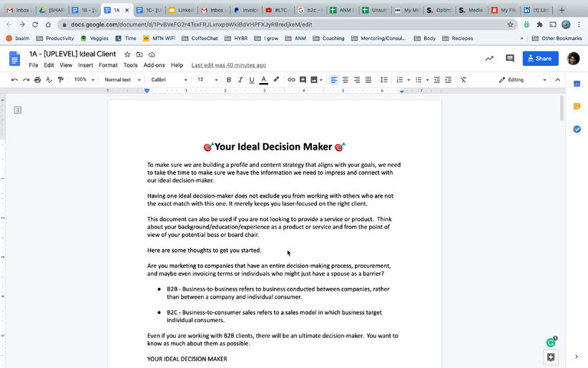Apply bulleted list
This screenshot has width=588, height=368.
click(418, 79)
